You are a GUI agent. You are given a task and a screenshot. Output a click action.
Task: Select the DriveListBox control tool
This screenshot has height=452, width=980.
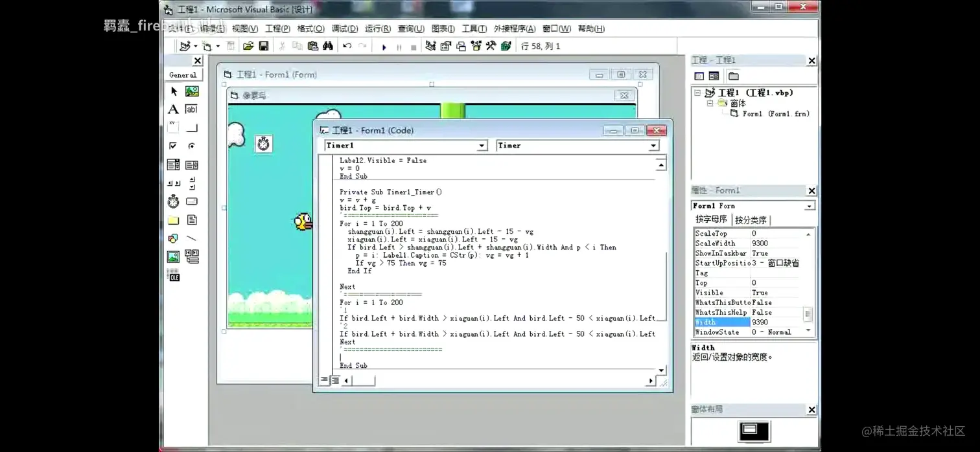pyautogui.click(x=192, y=201)
